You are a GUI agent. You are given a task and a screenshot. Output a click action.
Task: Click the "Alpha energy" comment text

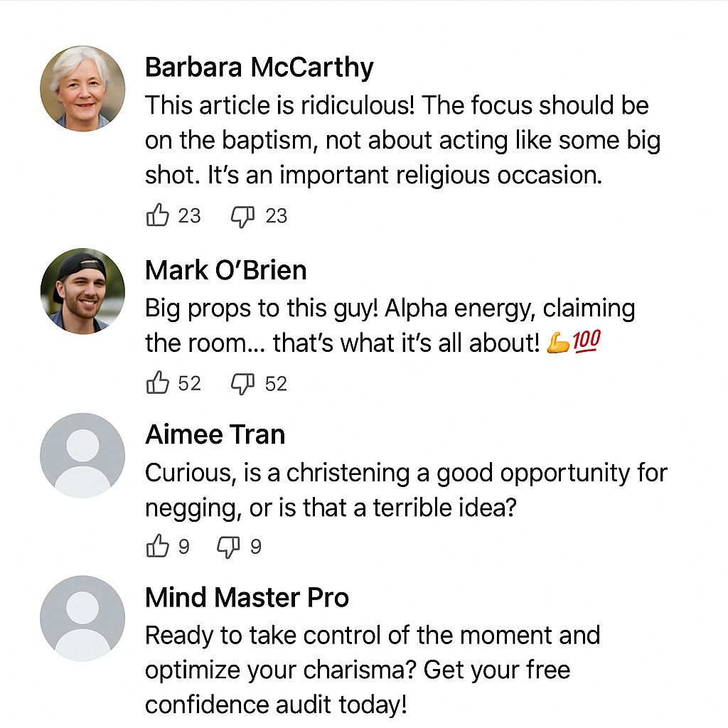[x=390, y=326]
